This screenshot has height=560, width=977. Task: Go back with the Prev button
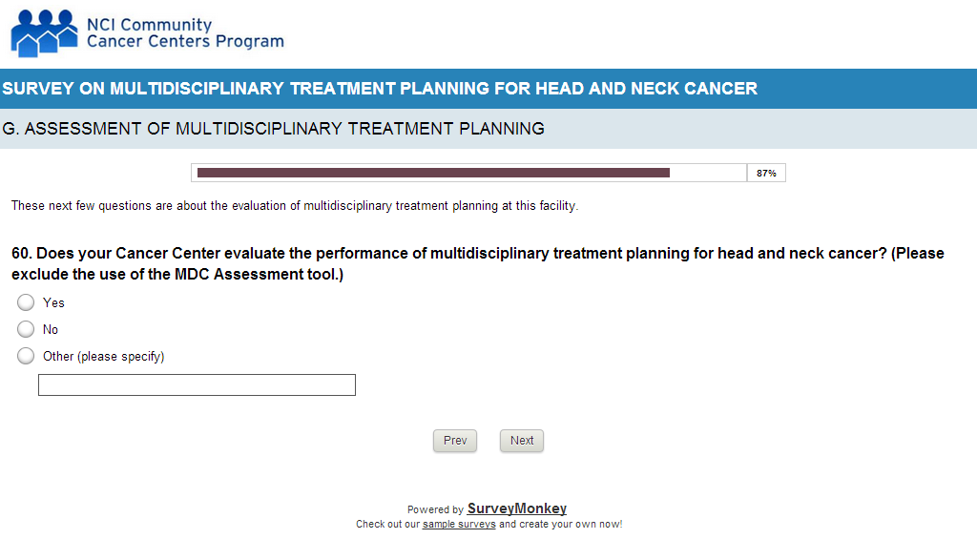(x=455, y=441)
